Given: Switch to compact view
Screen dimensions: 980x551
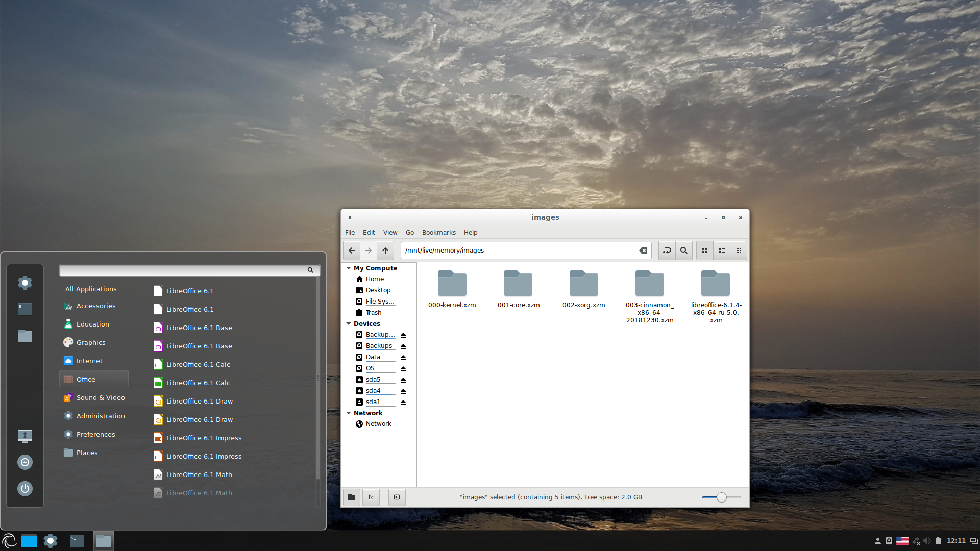Looking at the screenshot, I should click(x=739, y=251).
